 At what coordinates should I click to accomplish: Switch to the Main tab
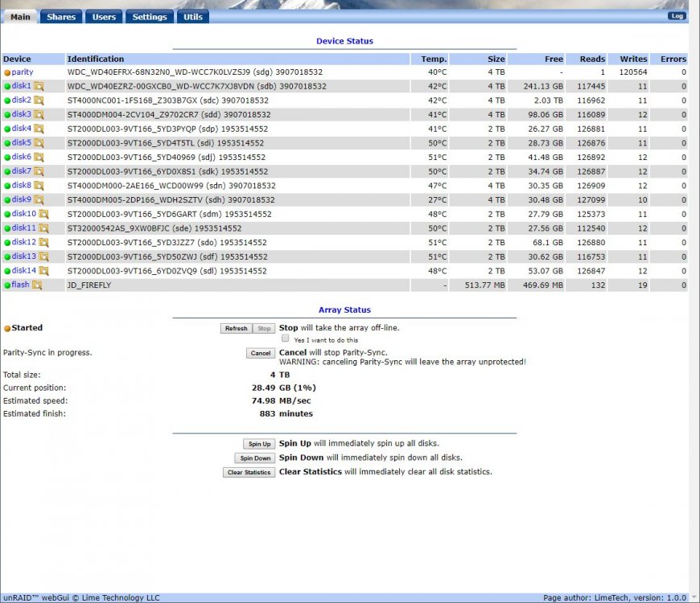20,17
